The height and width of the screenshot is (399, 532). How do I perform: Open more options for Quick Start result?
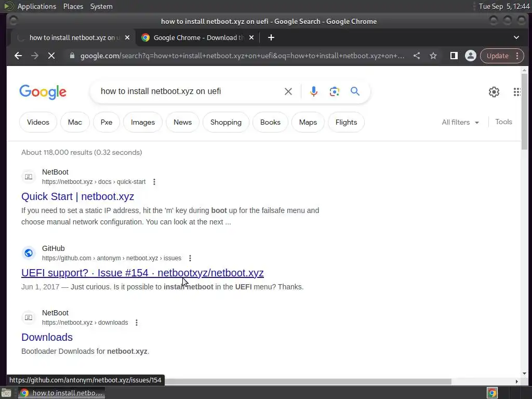tap(154, 182)
